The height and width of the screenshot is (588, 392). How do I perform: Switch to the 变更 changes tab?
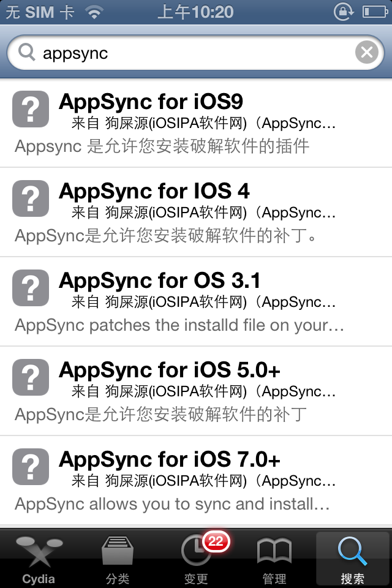click(196, 559)
